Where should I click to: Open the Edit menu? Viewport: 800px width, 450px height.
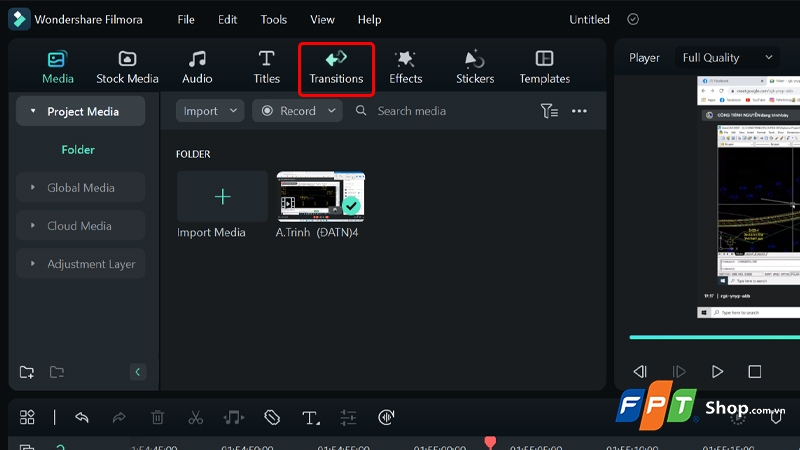pos(228,20)
